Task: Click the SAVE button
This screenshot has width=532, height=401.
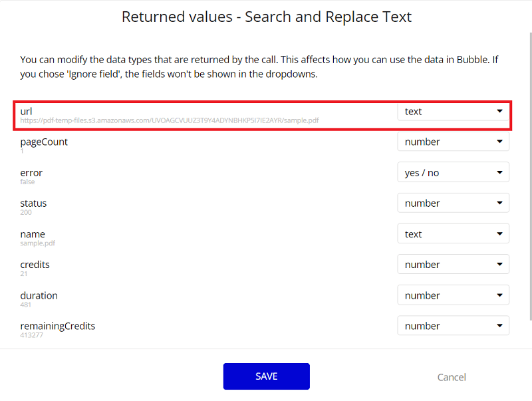Action: tap(266, 376)
